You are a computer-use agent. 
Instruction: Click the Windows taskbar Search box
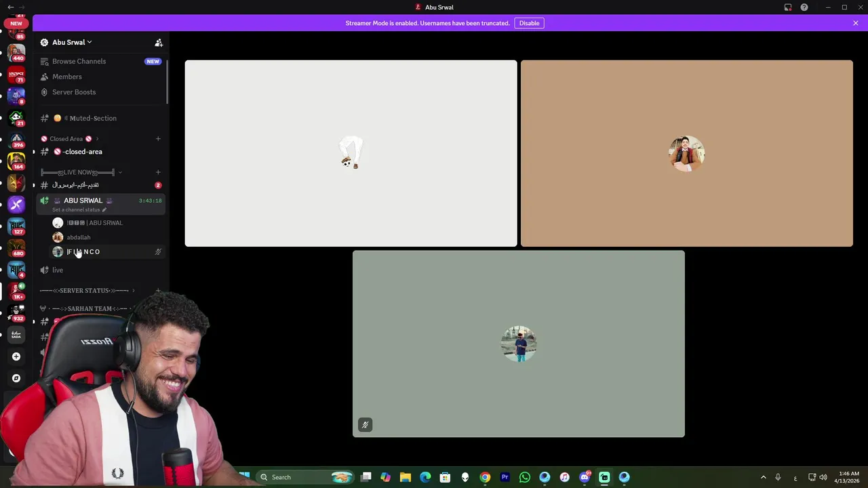point(307,477)
